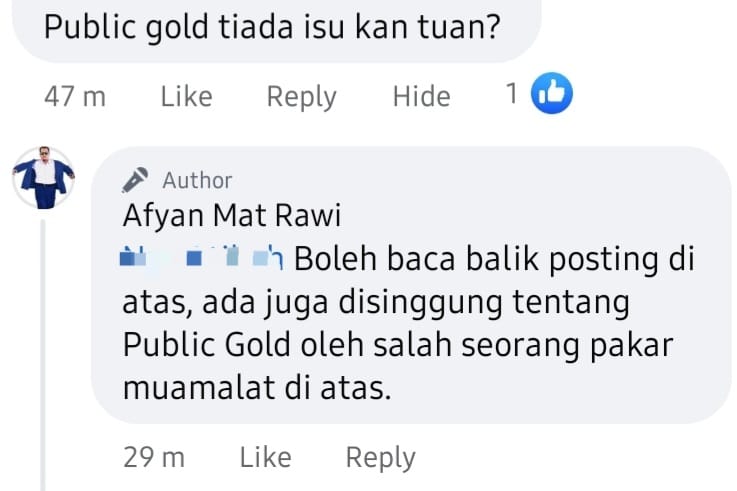Image resolution: width=737 pixels, height=491 pixels.
Task: Select the Author label
Action: click(197, 180)
